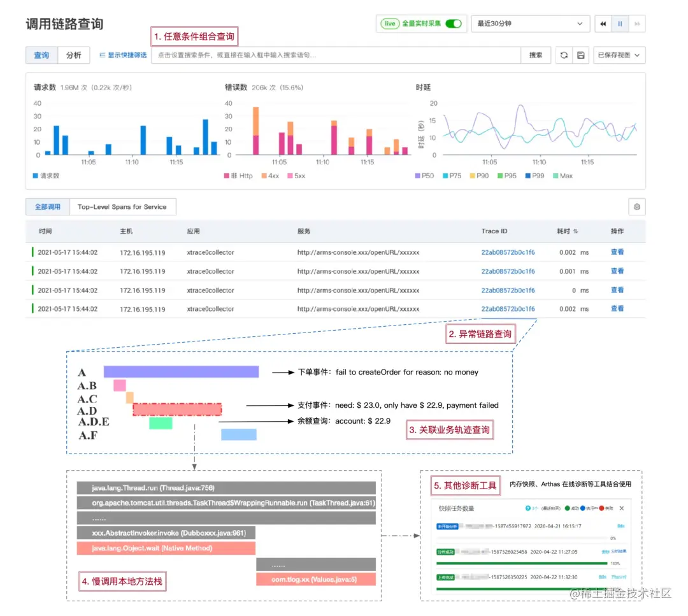Toggle the P99 latency legend
This screenshot has height=616, width=688.
coord(534,175)
